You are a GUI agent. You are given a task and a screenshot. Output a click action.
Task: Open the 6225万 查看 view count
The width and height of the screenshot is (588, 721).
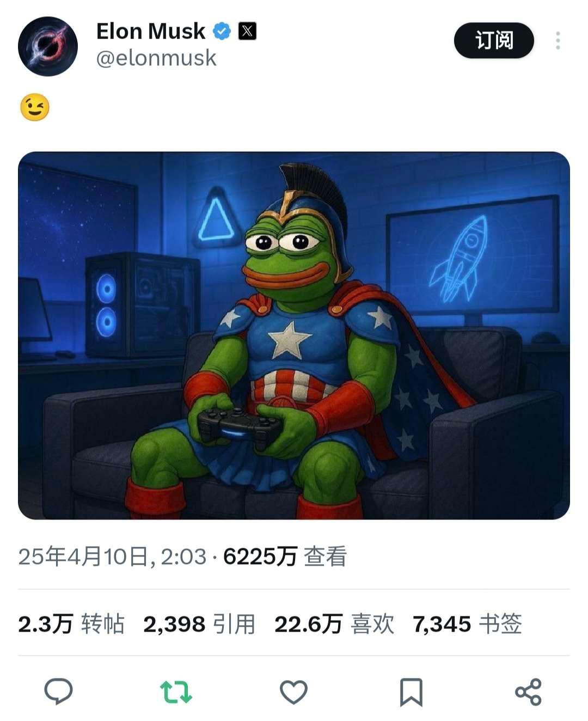(x=285, y=557)
